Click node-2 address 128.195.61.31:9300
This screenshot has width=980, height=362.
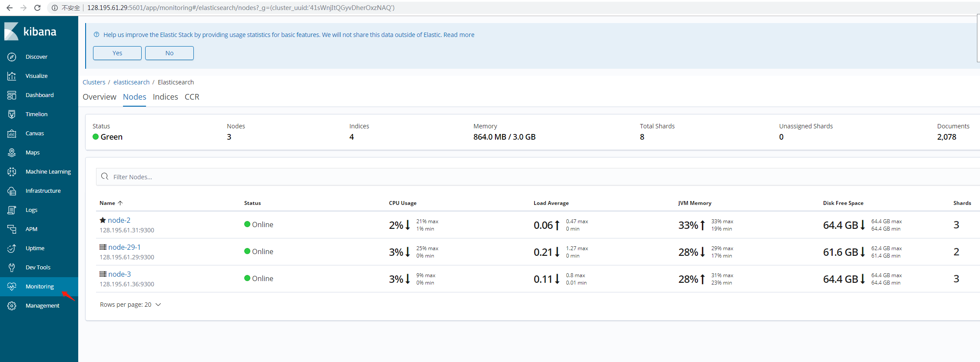pos(127,230)
